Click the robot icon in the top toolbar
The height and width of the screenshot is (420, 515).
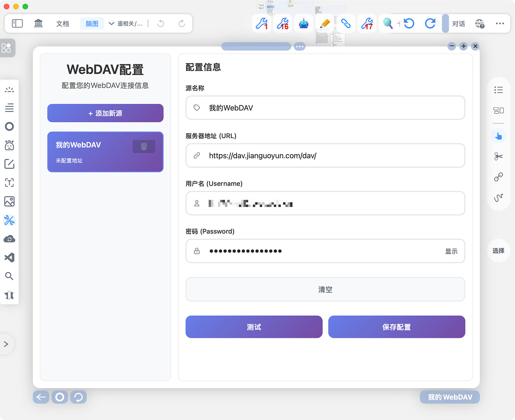(304, 24)
